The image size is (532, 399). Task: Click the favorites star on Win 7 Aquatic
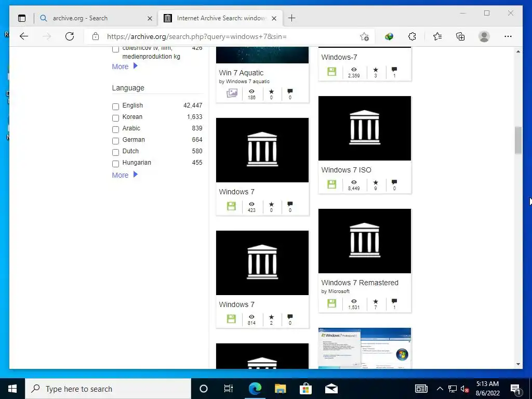pos(271,91)
